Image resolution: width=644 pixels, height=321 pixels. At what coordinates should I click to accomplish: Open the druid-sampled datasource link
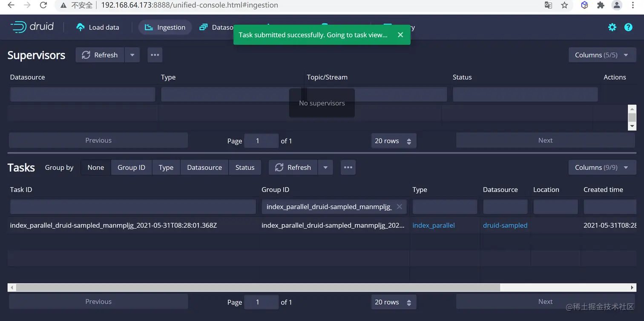point(505,225)
